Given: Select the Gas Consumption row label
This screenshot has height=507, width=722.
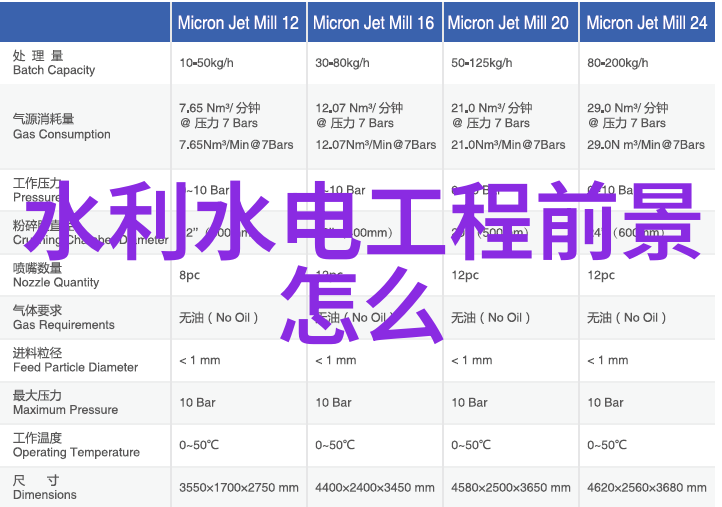Looking at the screenshot, I should click(61, 127).
